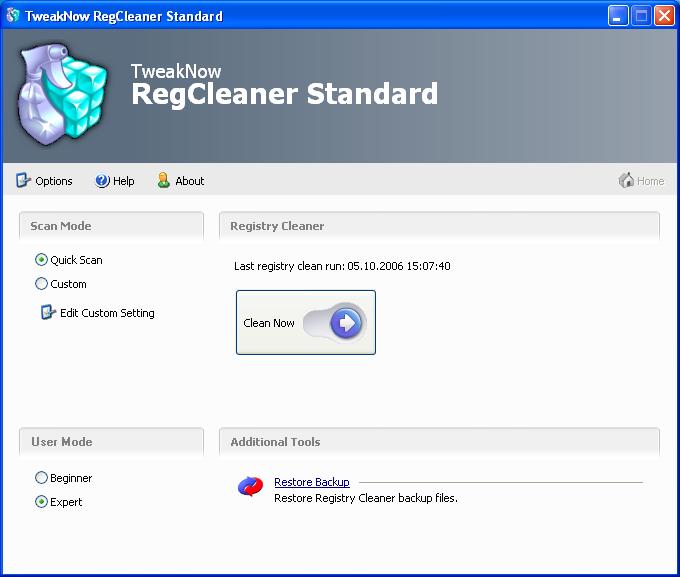Click the Additional Tools panel header
This screenshot has width=680, height=577.
point(439,442)
